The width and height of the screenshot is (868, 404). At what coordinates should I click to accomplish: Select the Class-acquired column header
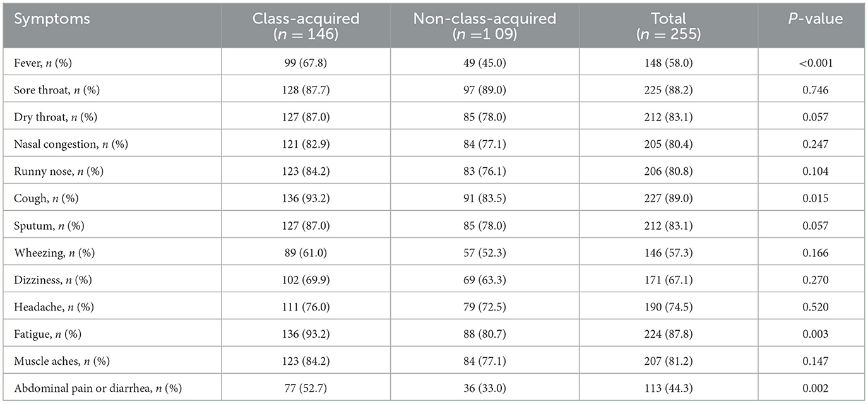point(306,27)
